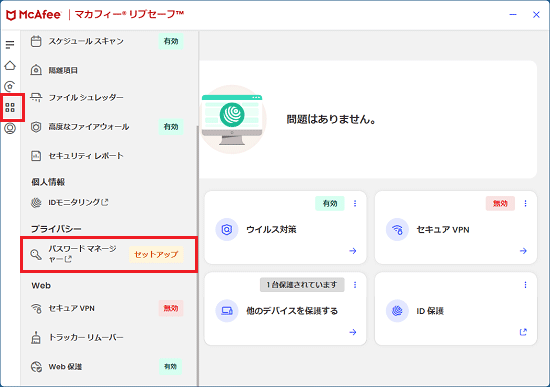
Task: Click the 1台保護されています badge
Action: 302,285
